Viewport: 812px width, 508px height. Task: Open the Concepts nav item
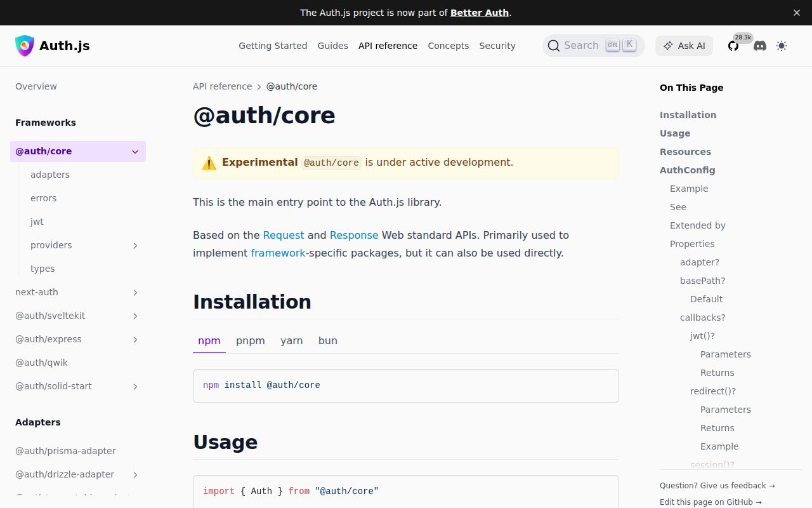coord(449,46)
